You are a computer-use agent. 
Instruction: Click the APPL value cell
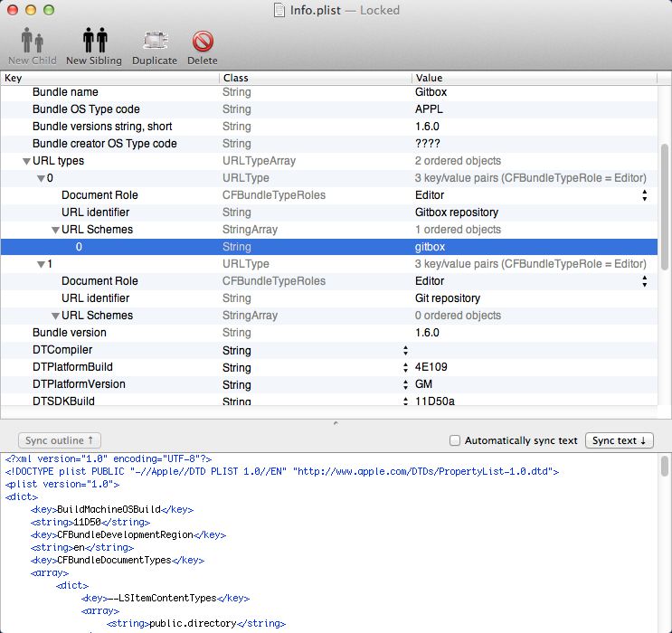429,109
